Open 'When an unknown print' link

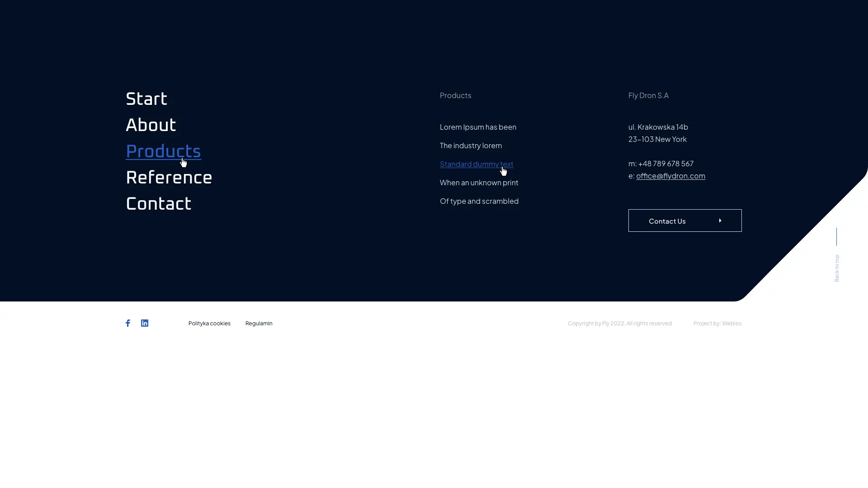[479, 183]
